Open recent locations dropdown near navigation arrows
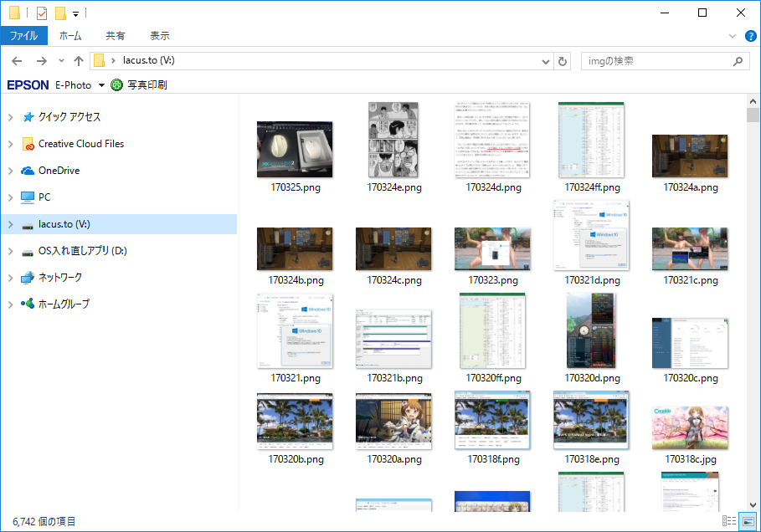The image size is (761, 532). pos(61,61)
